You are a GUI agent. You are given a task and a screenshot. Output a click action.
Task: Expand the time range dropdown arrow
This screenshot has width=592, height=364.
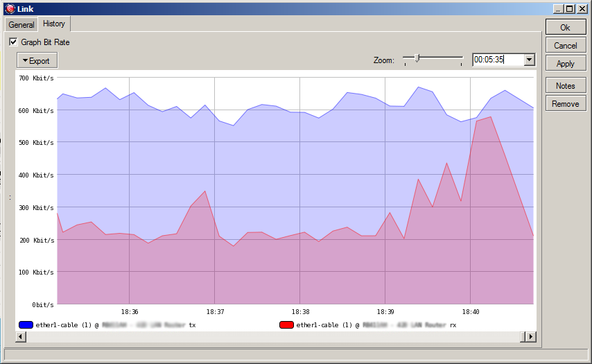[x=530, y=60]
